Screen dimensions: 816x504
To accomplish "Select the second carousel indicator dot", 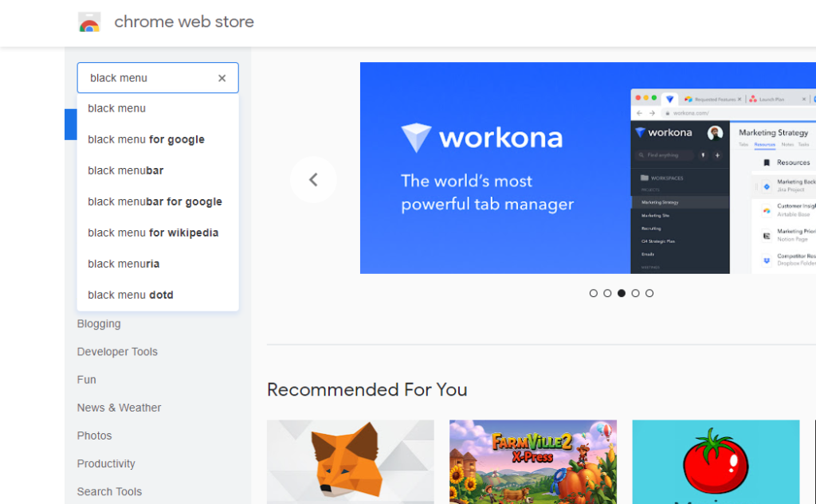I will coord(607,293).
